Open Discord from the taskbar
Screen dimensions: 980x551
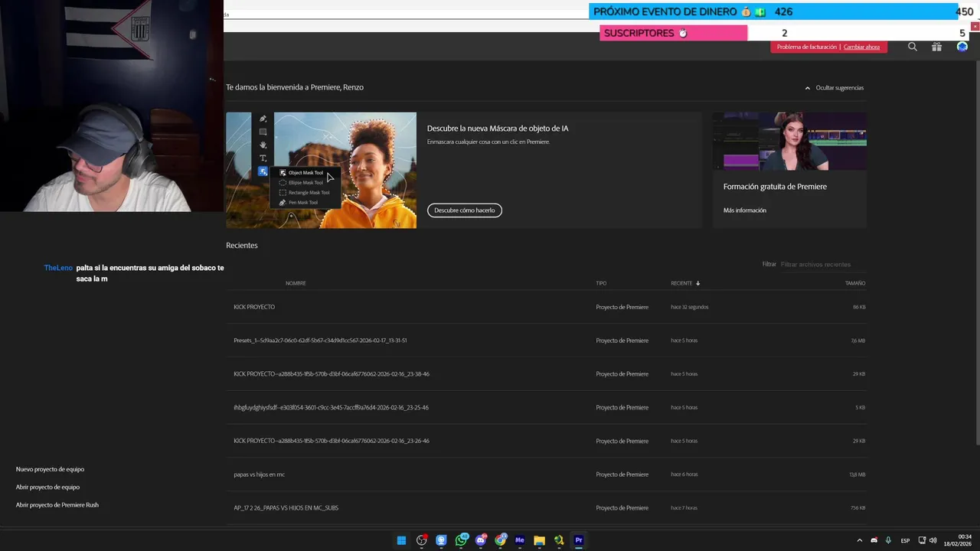click(481, 540)
